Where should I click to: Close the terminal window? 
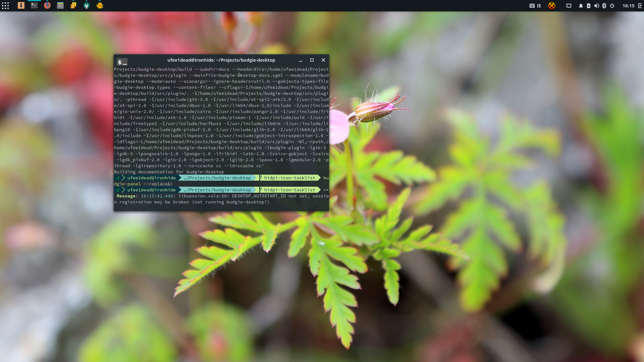[x=323, y=60]
